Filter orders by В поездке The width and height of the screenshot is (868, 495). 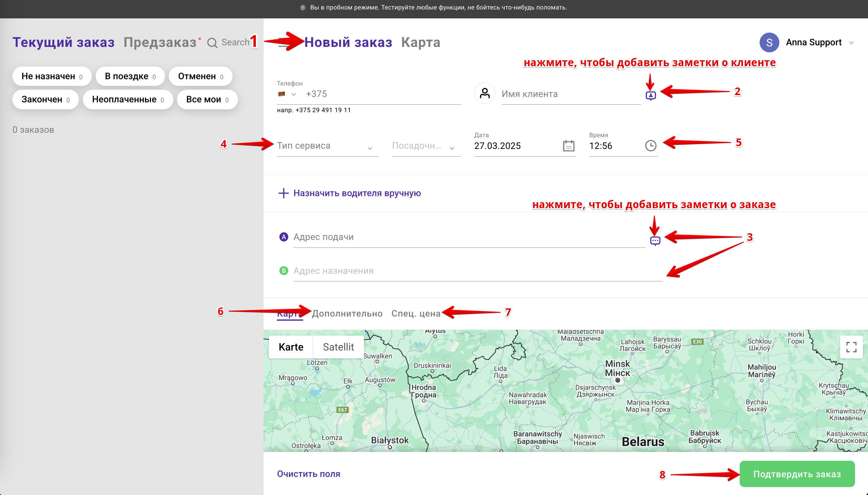pos(130,76)
